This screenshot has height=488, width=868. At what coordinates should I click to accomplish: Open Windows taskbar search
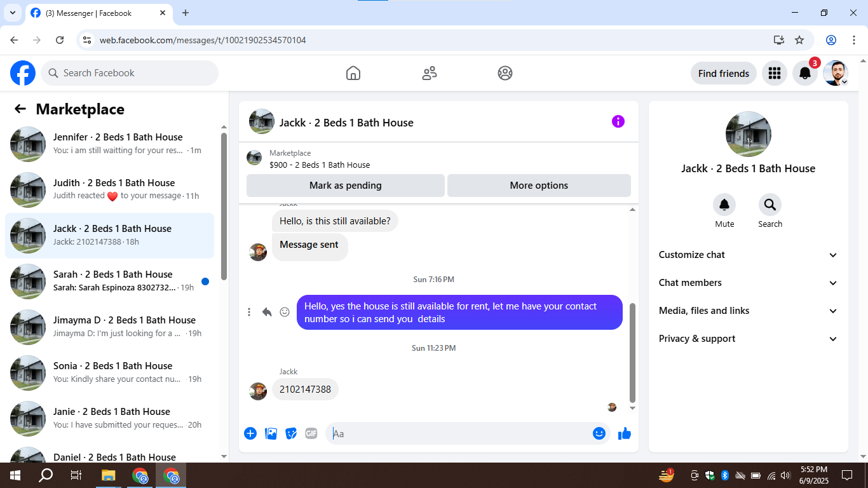[x=46, y=475]
